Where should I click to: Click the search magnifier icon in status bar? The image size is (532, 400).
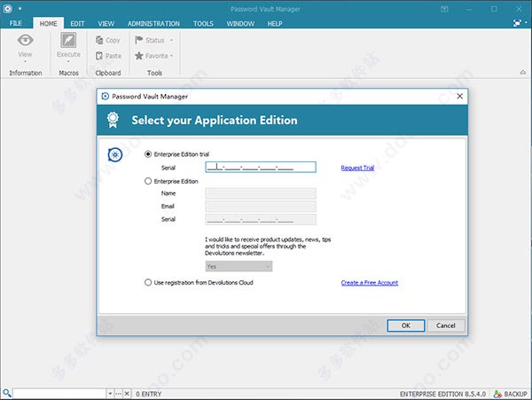click(7, 393)
